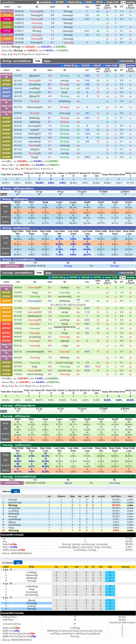The width and height of the screenshot is (136, 644).
Task: Toggle the INTERF checkbox in head-to-head filter
Action: (x=54, y=2)
